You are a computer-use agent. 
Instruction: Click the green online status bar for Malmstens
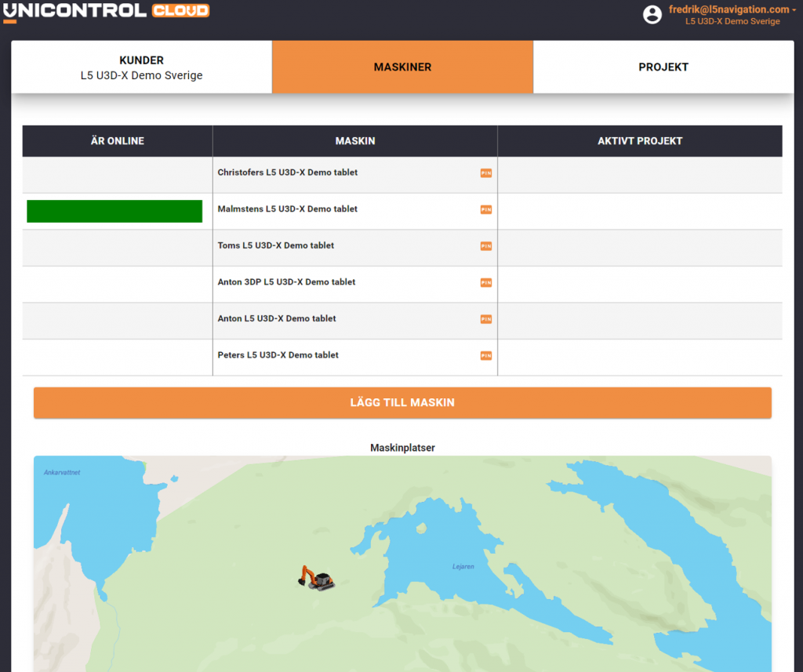click(x=114, y=211)
